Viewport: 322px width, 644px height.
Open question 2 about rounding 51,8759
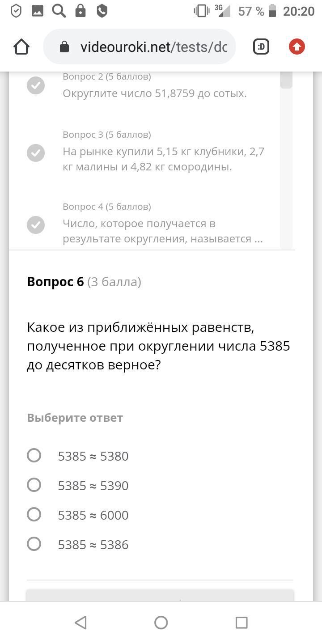tap(154, 93)
